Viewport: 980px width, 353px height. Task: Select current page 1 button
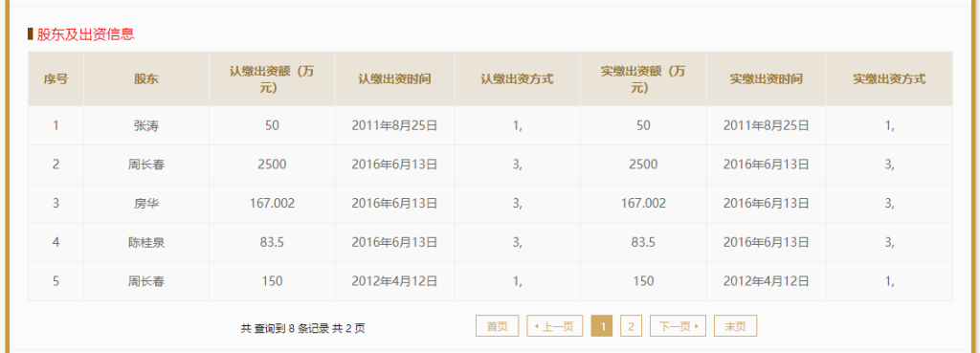pos(602,326)
